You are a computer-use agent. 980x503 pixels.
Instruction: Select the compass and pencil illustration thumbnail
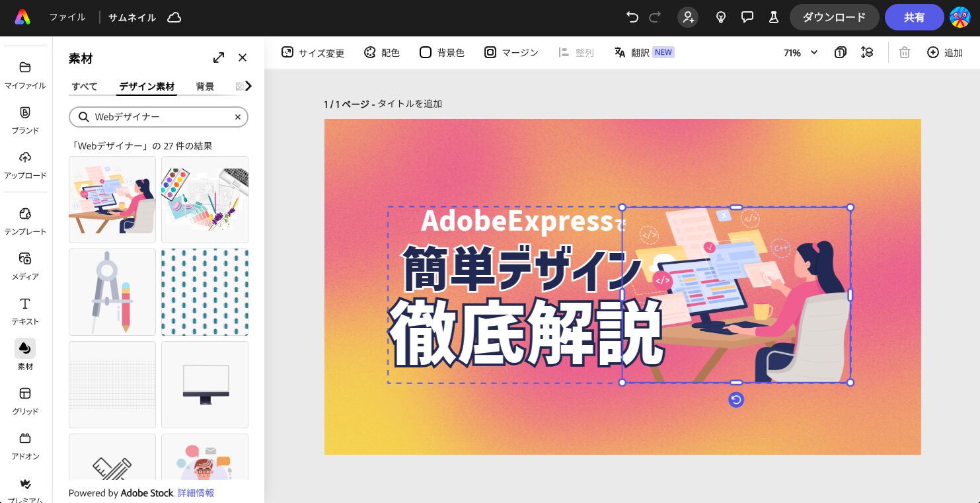coord(112,292)
